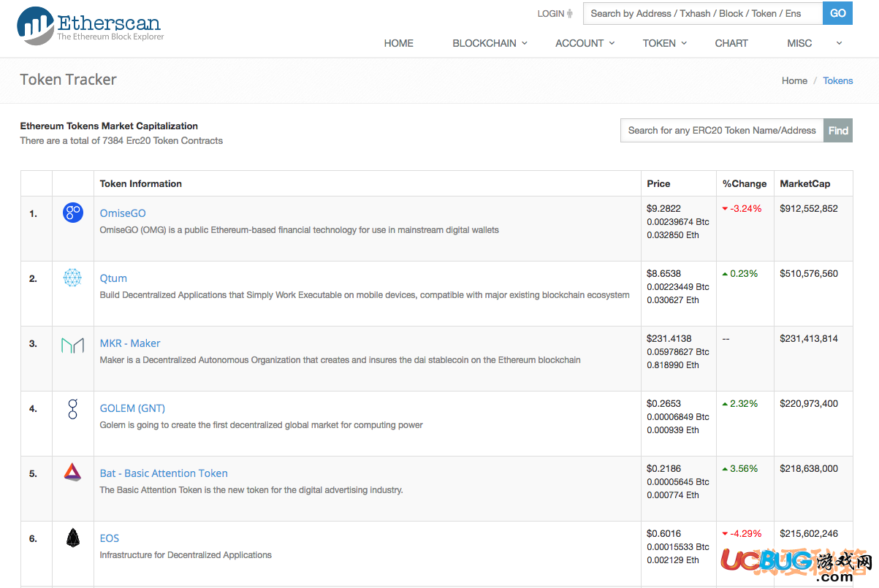Click the Basic Attention Token description text

tap(251, 490)
